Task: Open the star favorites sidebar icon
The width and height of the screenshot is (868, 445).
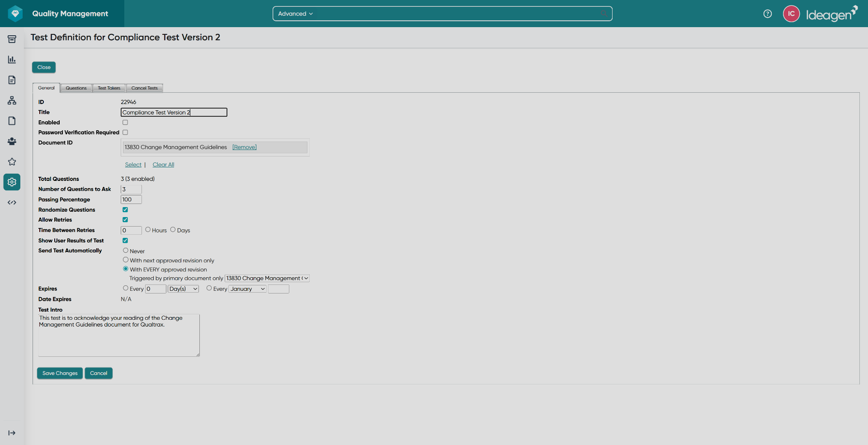Action: (x=12, y=161)
